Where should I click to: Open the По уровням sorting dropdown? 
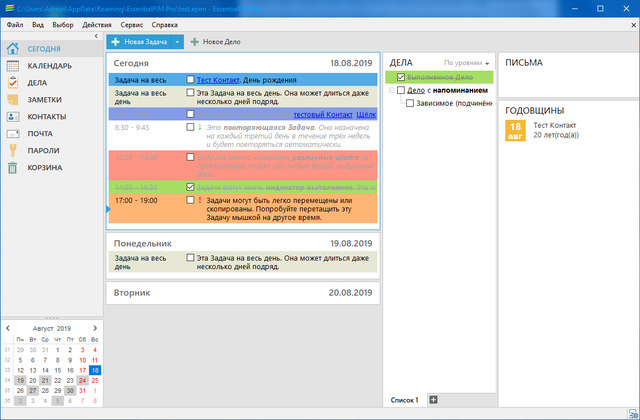(x=468, y=63)
